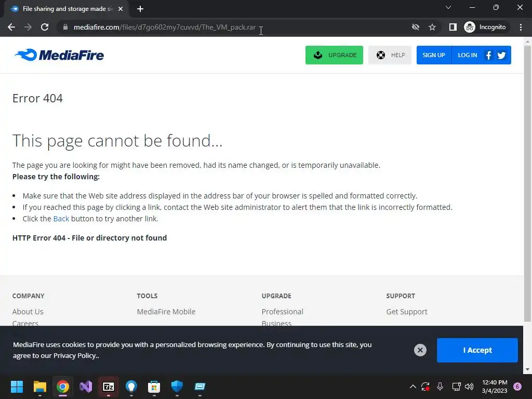Open the MediaFire Mobile link
The height and width of the screenshot is (399, 532).
pyautogui.click(x=166, y=312)
